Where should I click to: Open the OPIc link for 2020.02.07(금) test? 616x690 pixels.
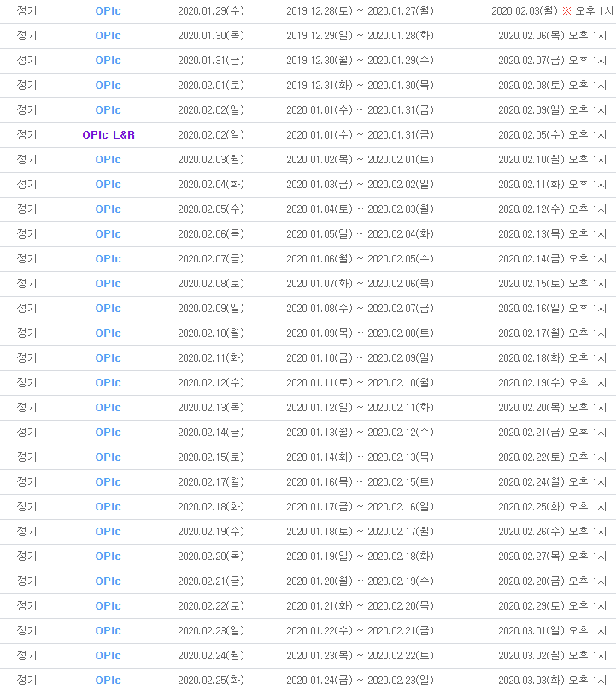point(109,258)
